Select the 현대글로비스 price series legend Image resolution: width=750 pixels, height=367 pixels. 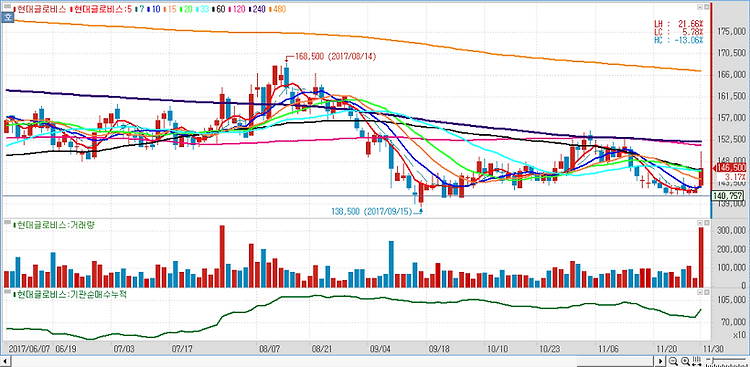[x=40, y=9]
